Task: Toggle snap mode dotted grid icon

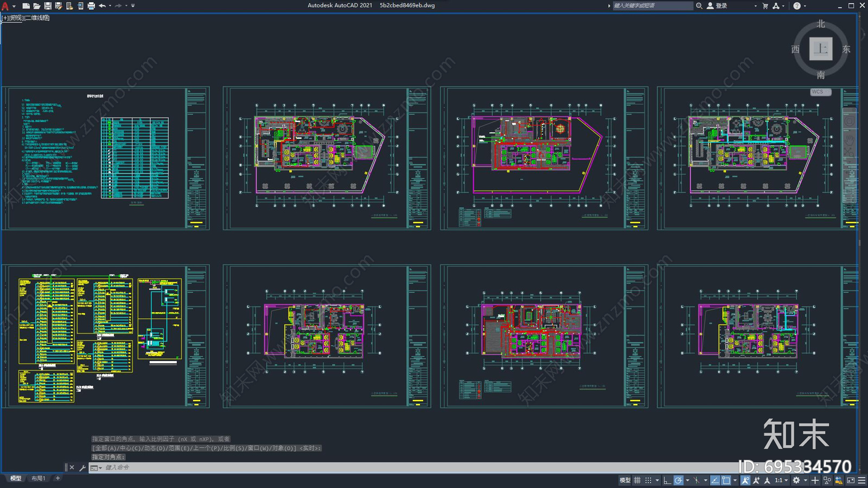Action: [648, 480]
